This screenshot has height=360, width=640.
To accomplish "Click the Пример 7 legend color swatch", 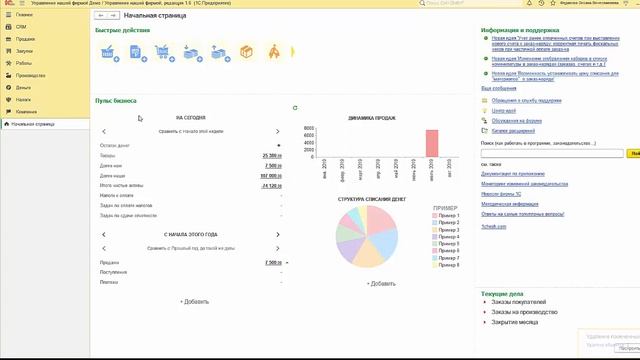I will coord(435,258).
